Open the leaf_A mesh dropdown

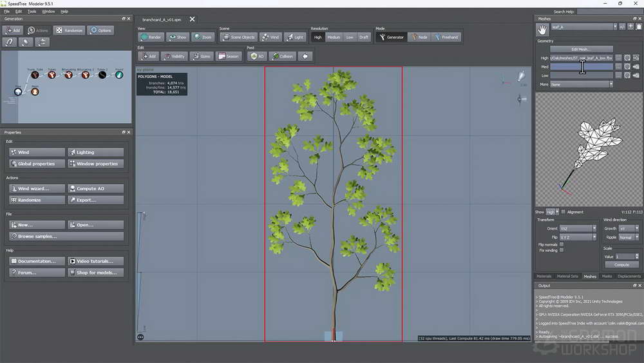(x=583, y=26)
